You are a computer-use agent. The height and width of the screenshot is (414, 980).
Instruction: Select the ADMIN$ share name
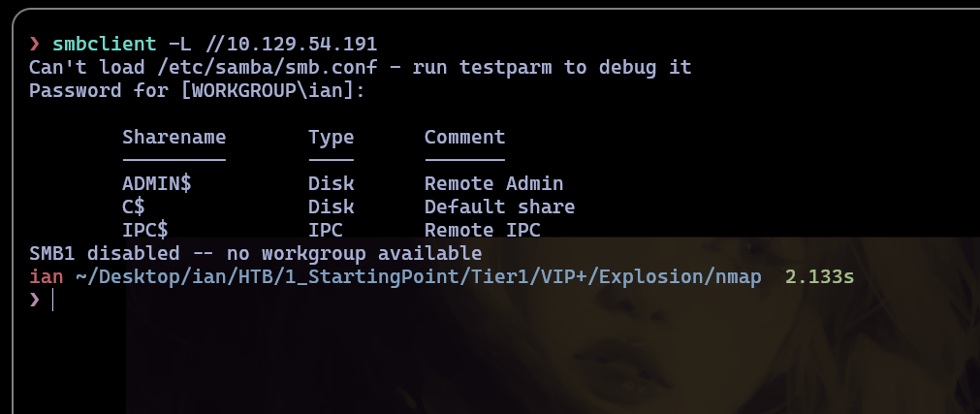pyautogui.click(x=157, y=183)
